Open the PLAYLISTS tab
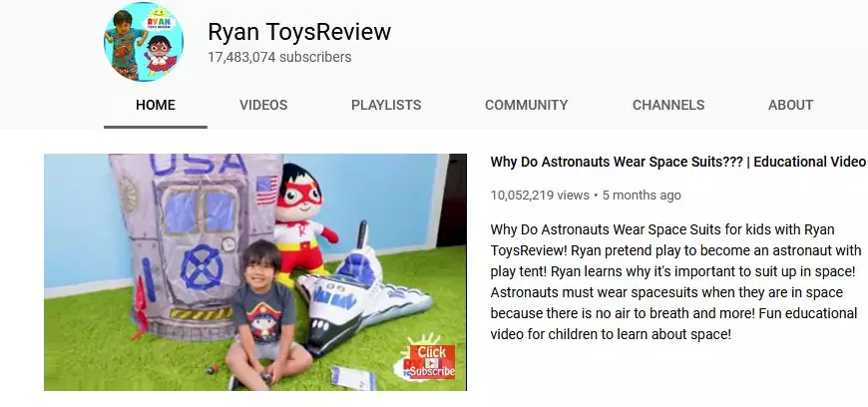 [x=386, y=105]
